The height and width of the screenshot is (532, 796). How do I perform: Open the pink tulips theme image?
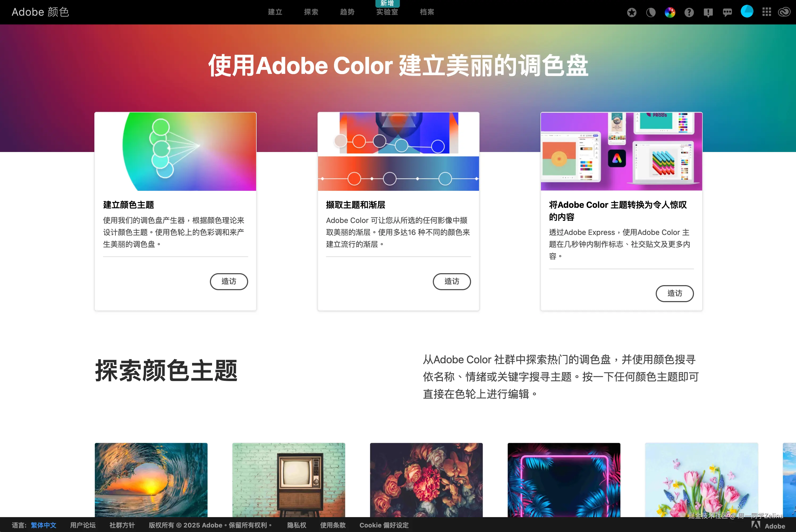pyautogui.click(x=701, y=480)
